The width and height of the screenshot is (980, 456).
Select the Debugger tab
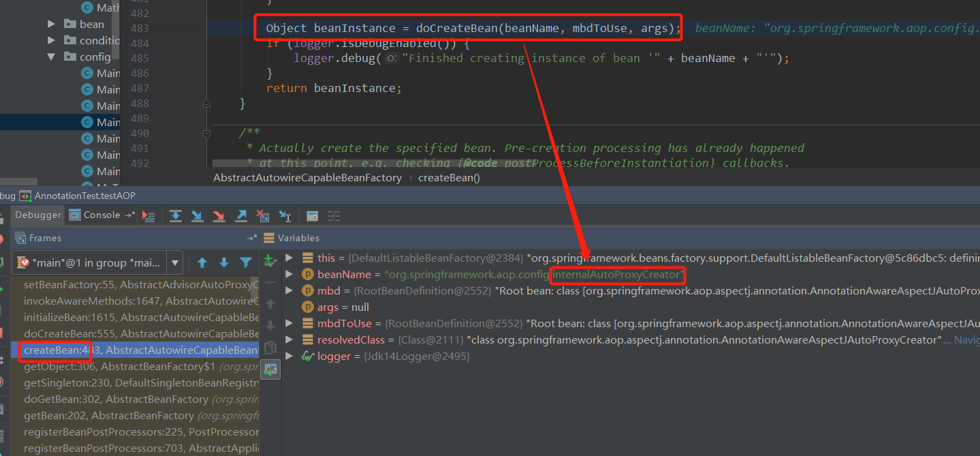(x=37, y=215)
